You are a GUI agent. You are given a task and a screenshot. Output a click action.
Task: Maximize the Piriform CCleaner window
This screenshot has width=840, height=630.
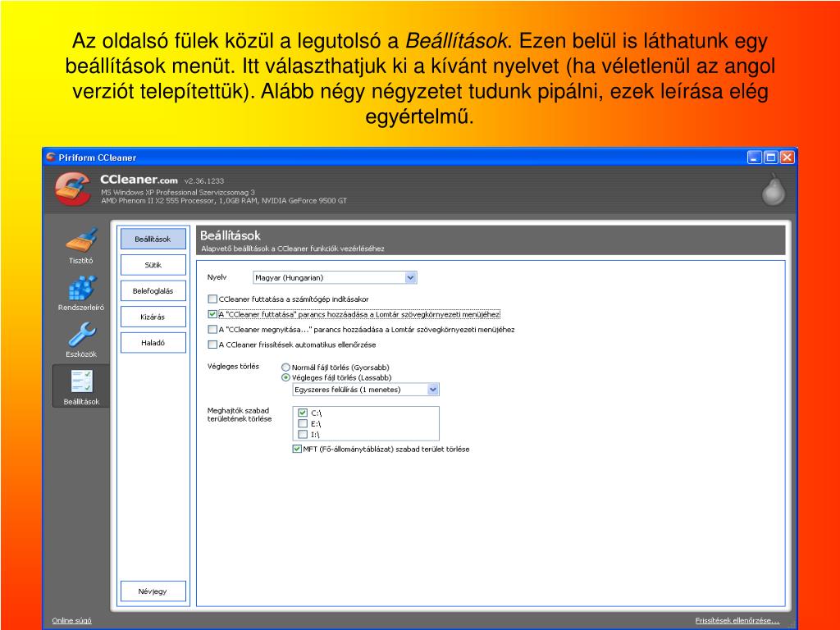771,157
